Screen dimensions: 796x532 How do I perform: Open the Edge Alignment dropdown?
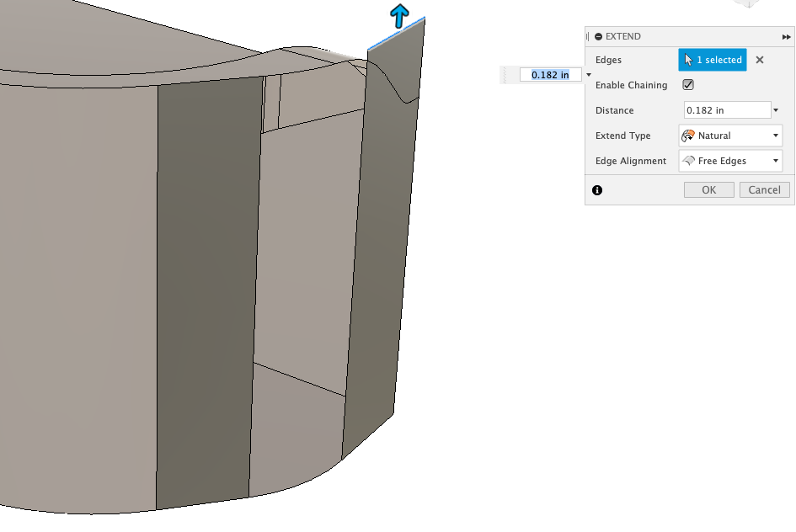click(730, 161)
